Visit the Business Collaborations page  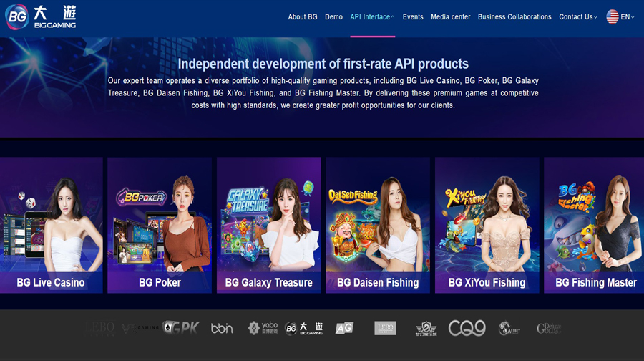pos(514,17)
